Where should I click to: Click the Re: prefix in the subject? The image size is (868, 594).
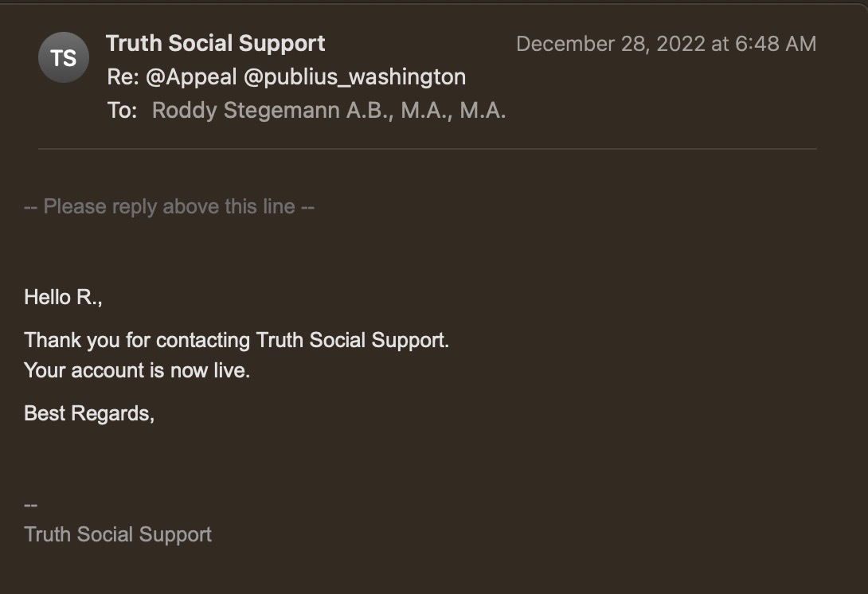click(123, 76)
